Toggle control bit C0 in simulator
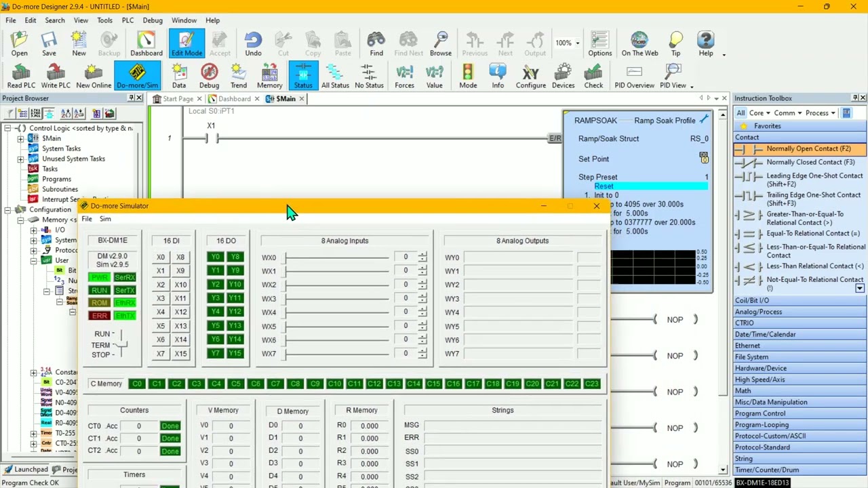 click(137, 384)
